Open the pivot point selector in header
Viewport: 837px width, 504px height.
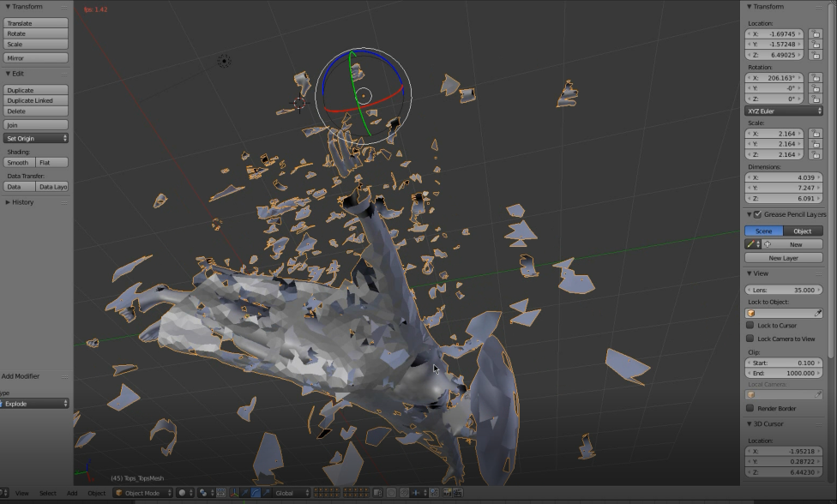[x=206, y=493]
